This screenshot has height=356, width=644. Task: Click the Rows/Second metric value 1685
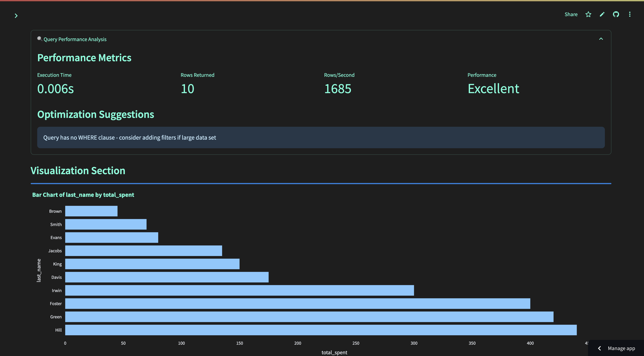[x=338, y=89]
